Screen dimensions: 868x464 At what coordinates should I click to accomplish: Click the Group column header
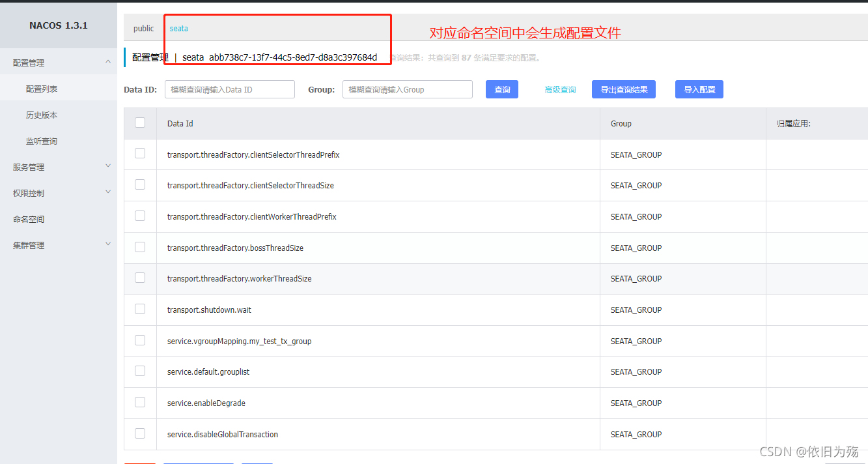pos(621,124)
